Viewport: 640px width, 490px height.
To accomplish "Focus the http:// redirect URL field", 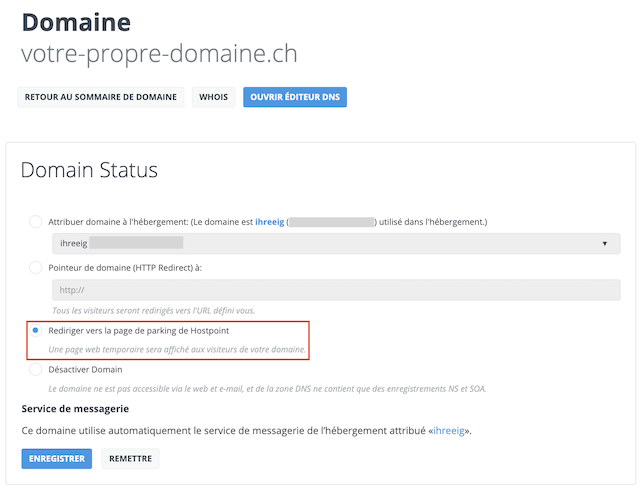I will point(336,290).
